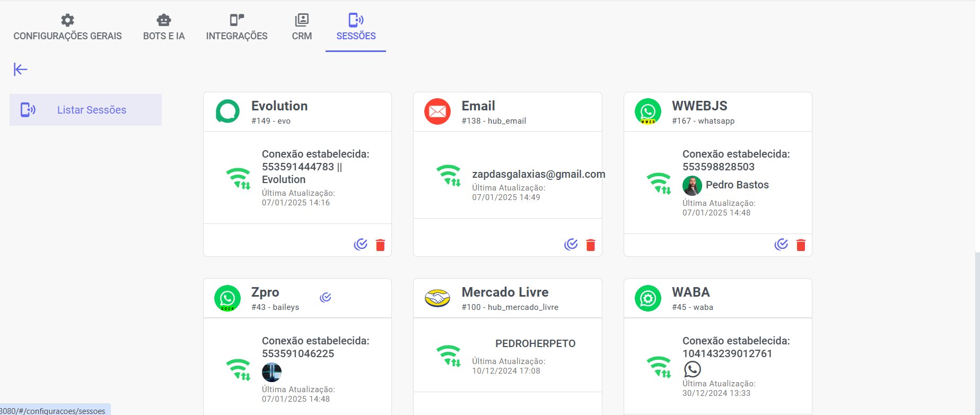Collapse the sidebar with the arrow icon
Viewport: 980px width, 415px height.
(21, 70)
